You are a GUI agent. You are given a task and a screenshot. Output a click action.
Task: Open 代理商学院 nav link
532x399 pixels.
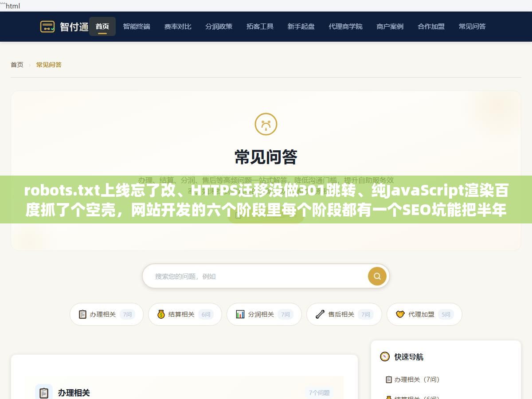point(346,27)
